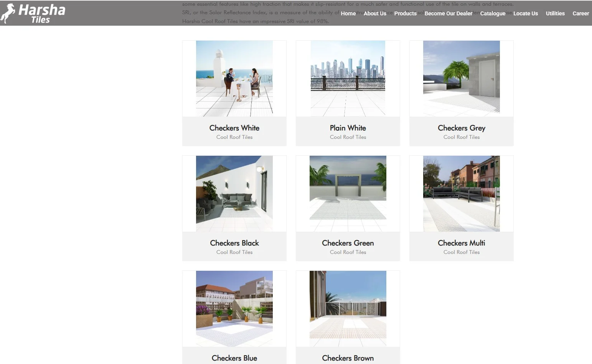The height and width of the screenshot is (364, 592).
Task: Open the Products menu
Action: point(405,13)
